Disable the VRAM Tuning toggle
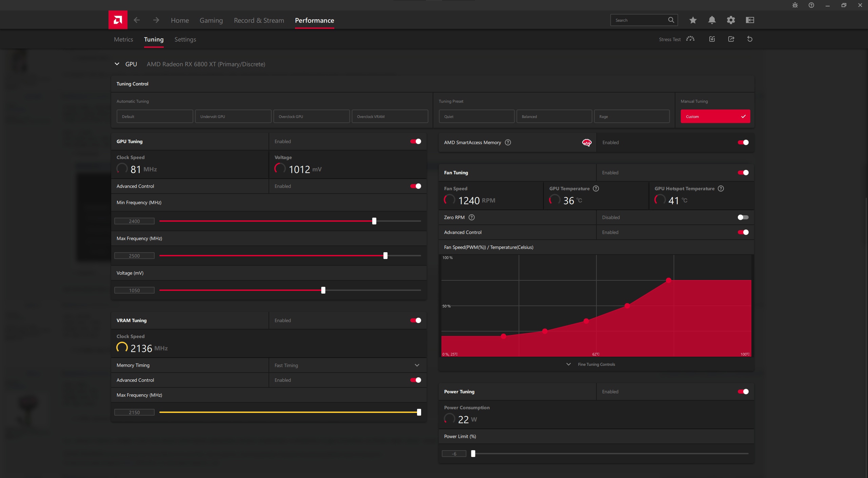 pyautogui.click(x=415, y=320)
